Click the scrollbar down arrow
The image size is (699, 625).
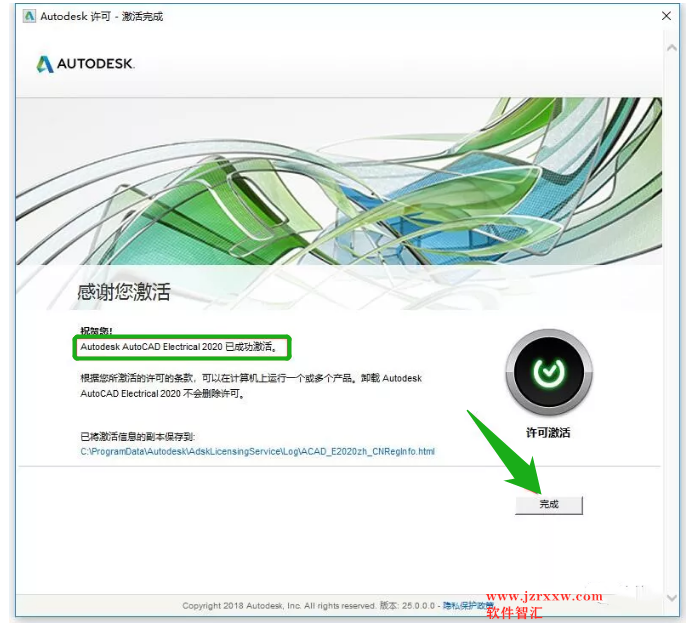[x=671, y=597]
